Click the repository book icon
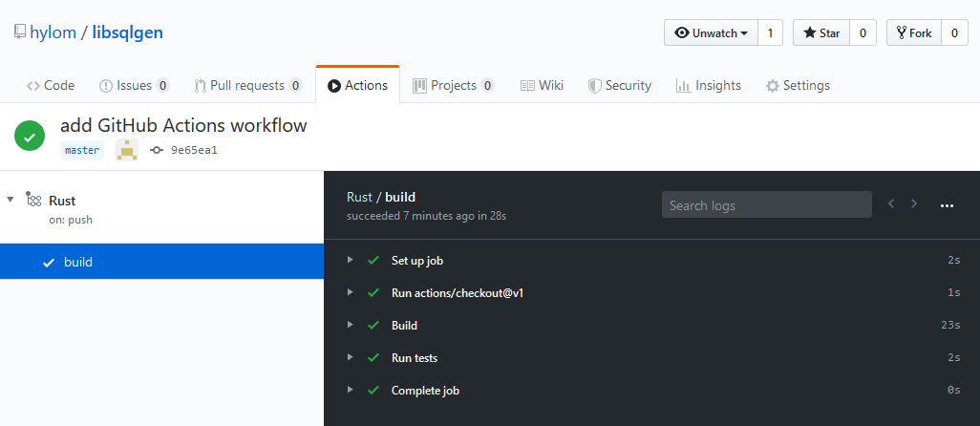The image size is (980, 426). (20, 32)
